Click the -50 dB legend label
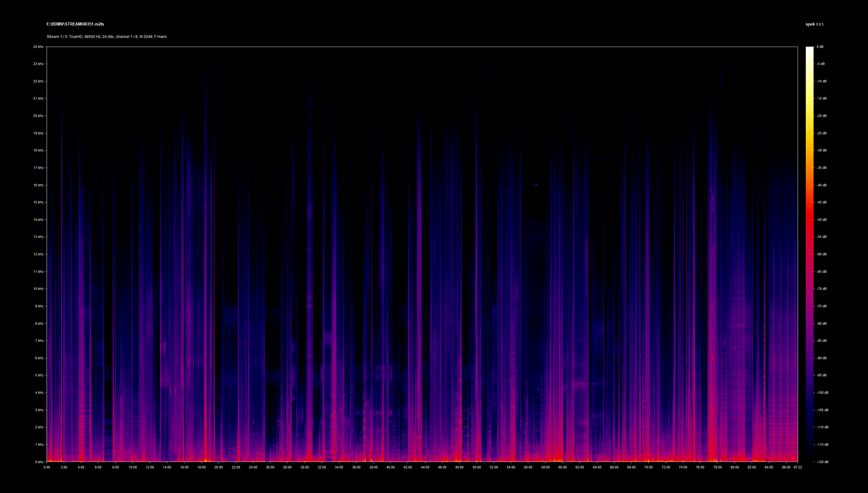Screen dimensions: 868x493 pos(822,220)
